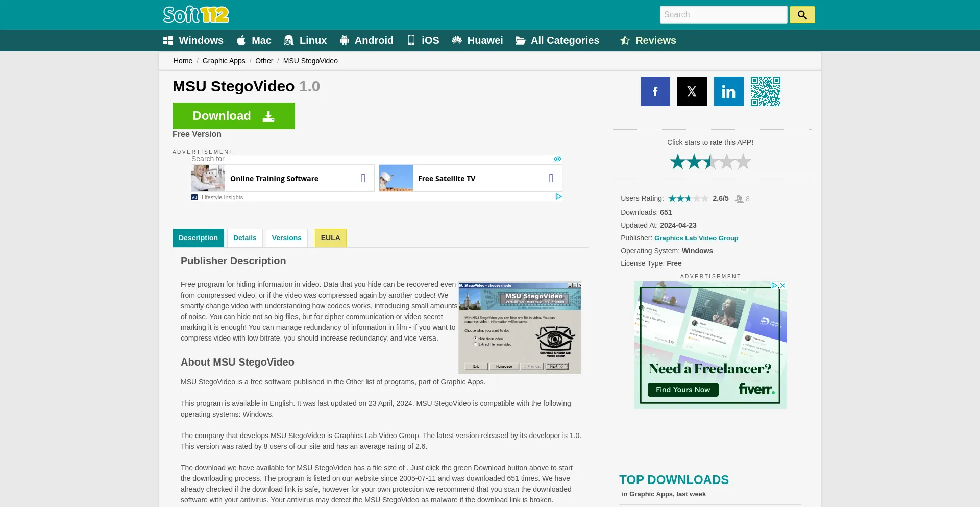Open Graphic Apps breadcrumb link

pyautogui.click(x=224, y=61)
